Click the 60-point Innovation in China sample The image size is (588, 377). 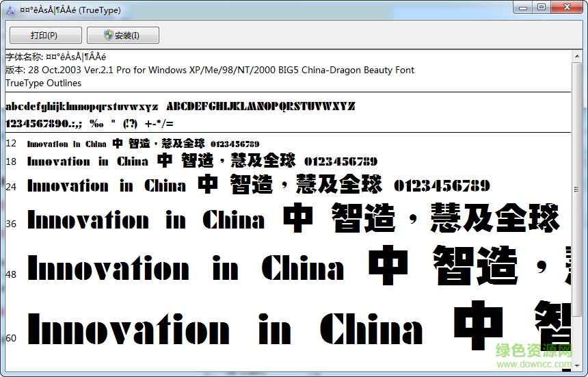point(226,329)
